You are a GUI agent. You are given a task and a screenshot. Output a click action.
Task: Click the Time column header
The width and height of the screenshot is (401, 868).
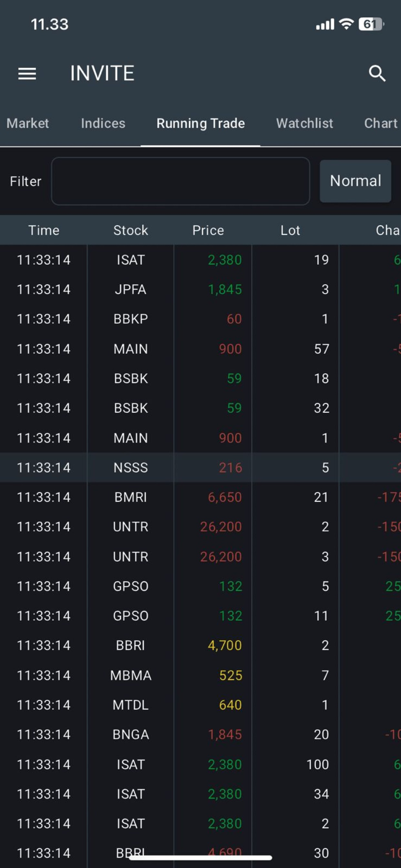pyautogui.click(x=44, y=231)
